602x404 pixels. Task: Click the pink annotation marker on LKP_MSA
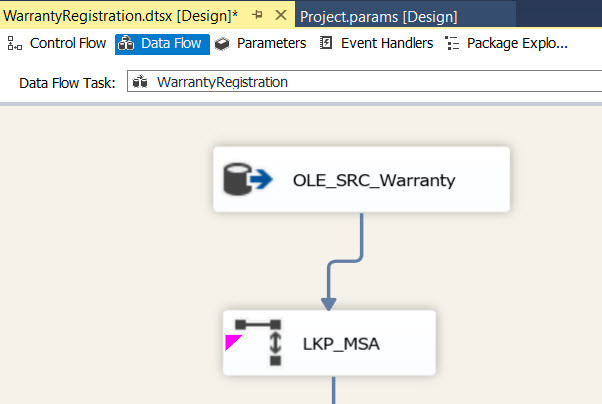[x=232, y=342]
